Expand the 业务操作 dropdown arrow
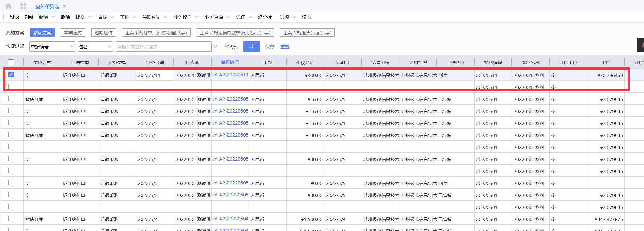 197,17
